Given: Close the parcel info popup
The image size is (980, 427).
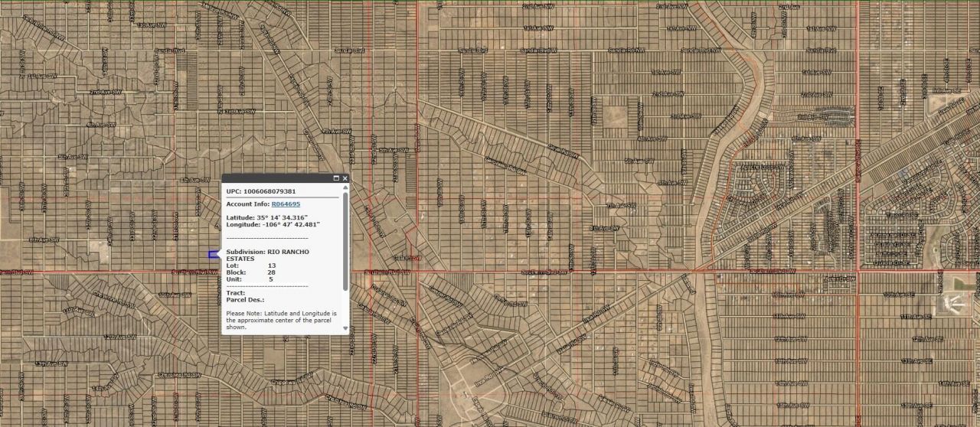Looking at the screenshot, I should (x=345, y=178).
